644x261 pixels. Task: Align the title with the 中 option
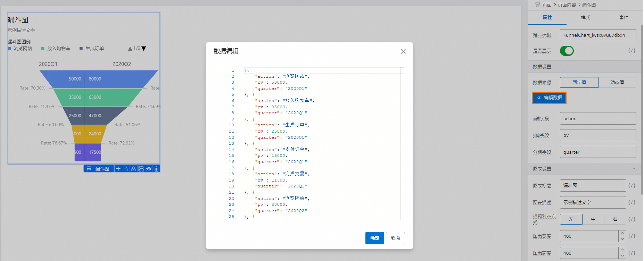click(x=593, y=219)
